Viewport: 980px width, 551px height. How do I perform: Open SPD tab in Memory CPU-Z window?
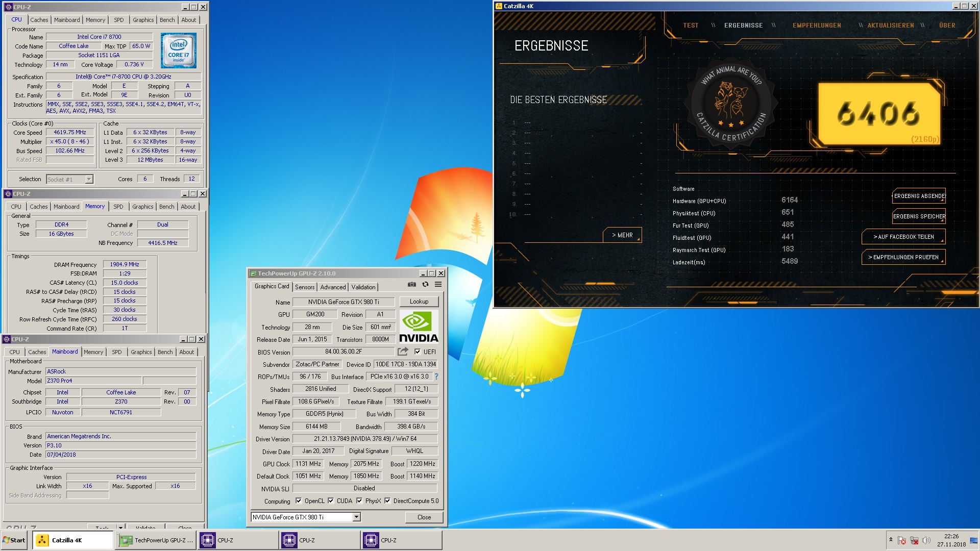pyautogui.click(x=118, y=207)
